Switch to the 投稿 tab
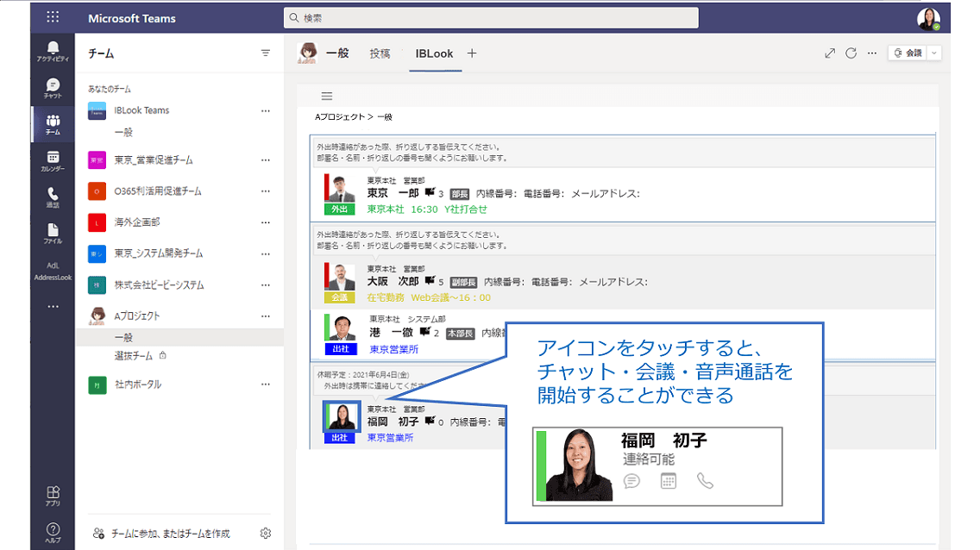The image size is (980, 550). [x=380, y=53]
